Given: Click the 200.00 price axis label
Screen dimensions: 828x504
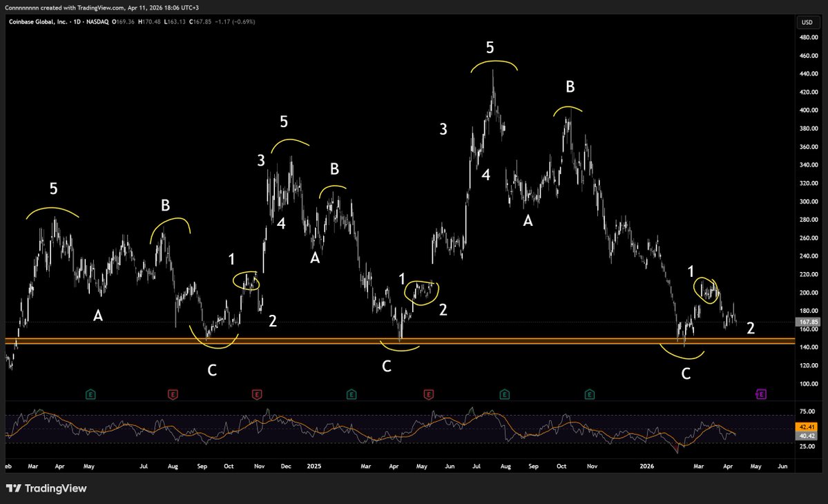Looking at the screenshot, I should (809, 293).
